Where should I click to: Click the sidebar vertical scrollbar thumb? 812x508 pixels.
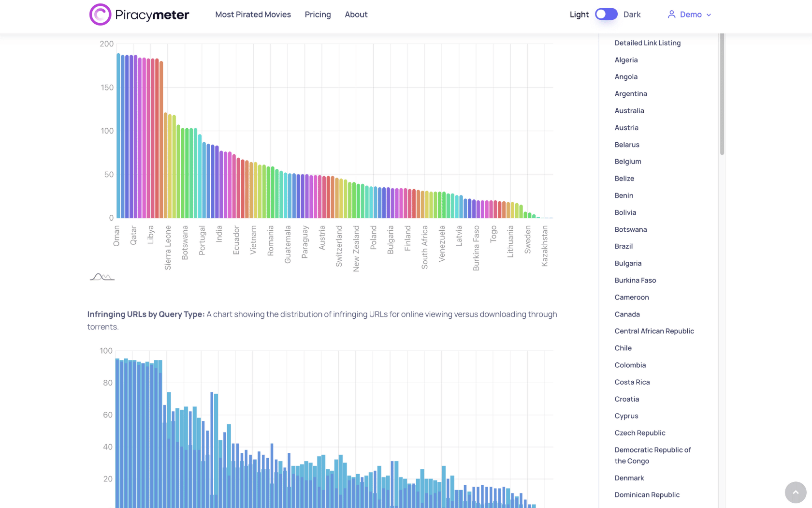[722, 94]
